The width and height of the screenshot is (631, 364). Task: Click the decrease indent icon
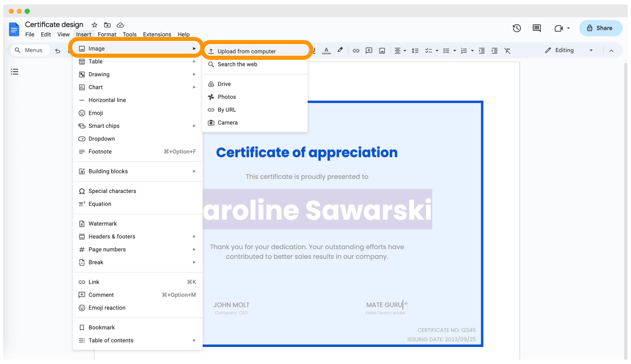click(x=482, y=51)
